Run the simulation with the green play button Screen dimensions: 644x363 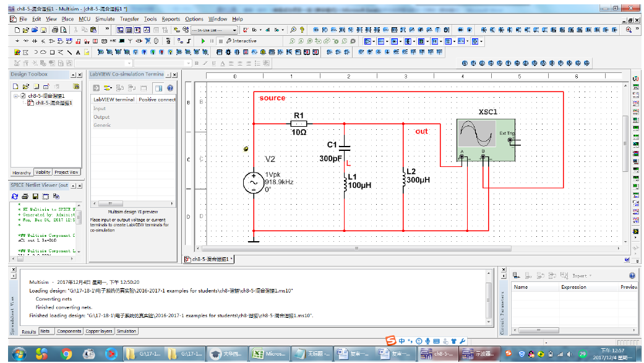203,41
